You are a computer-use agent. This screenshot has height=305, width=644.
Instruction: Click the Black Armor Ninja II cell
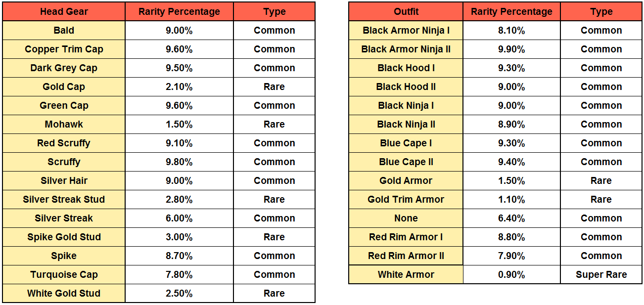pyautogui.click(x=406, y=49)
